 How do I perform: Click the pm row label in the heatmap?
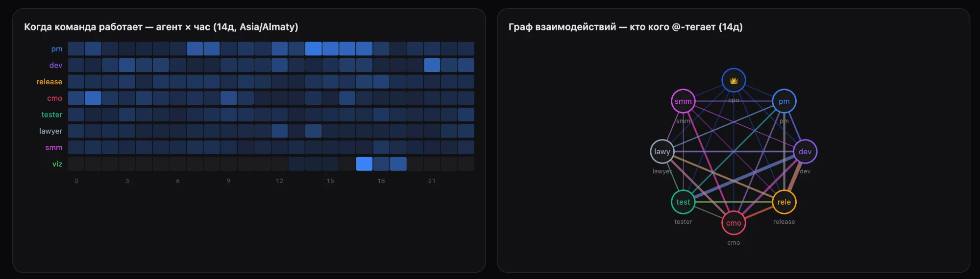pyautogui.click(x=57, y=49)
